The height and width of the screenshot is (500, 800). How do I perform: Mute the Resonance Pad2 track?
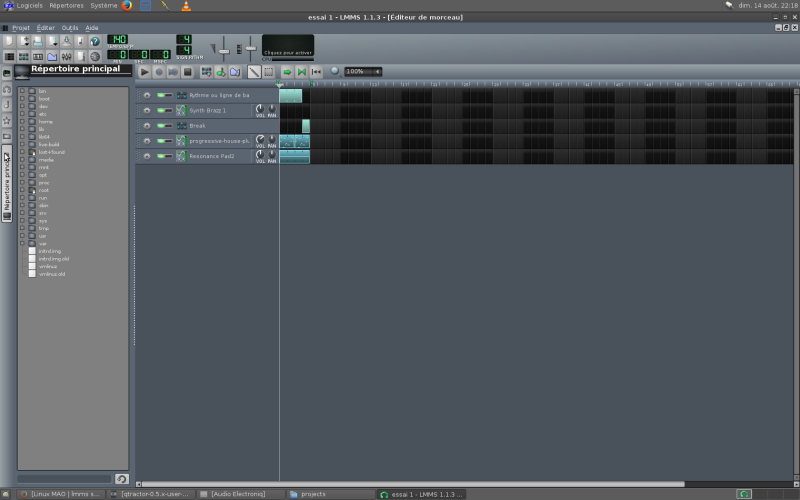[x=160, y=157]
